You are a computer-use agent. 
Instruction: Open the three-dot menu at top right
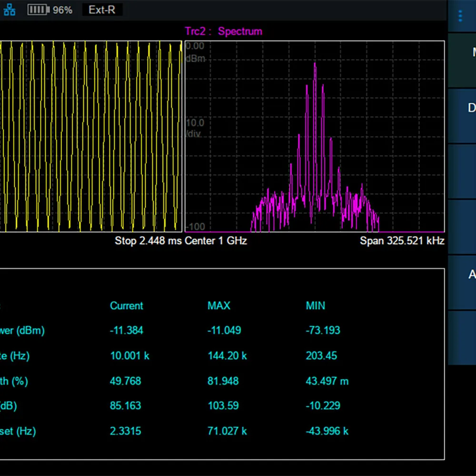(460, 16)
